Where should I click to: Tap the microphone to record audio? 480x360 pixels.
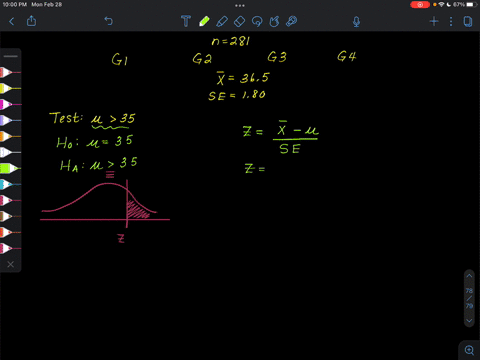[356, 22]
